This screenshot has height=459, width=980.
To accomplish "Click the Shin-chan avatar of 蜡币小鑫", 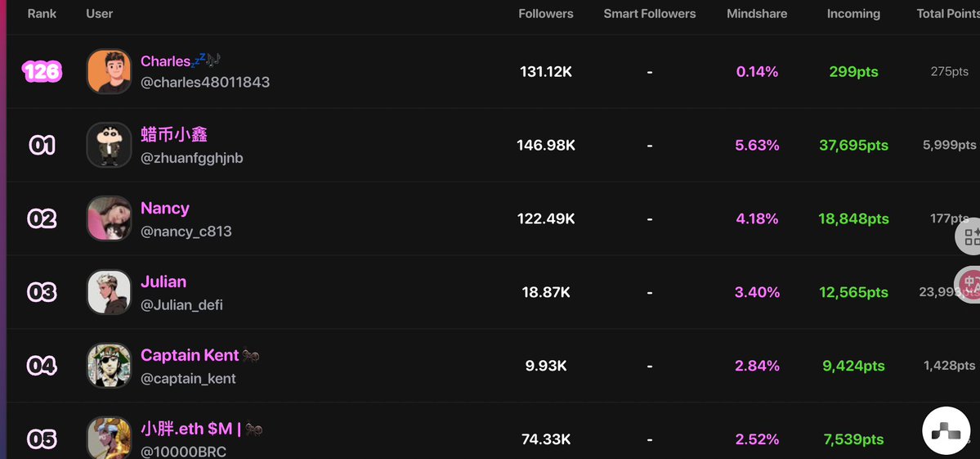I will (109, 145).
